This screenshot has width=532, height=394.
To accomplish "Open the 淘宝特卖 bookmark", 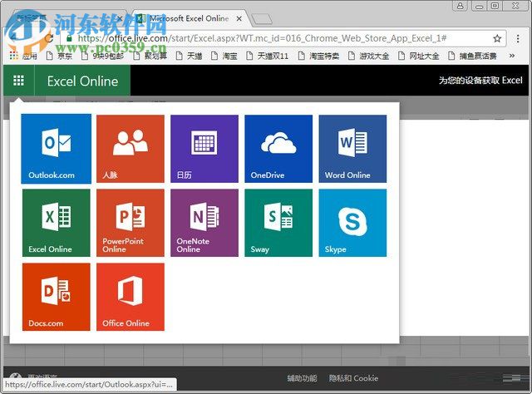I will [x=318, y=56].
